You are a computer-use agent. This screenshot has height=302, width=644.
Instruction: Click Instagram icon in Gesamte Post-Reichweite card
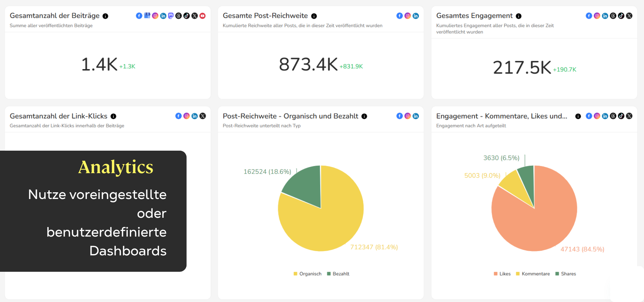click(x=408, y=16)
